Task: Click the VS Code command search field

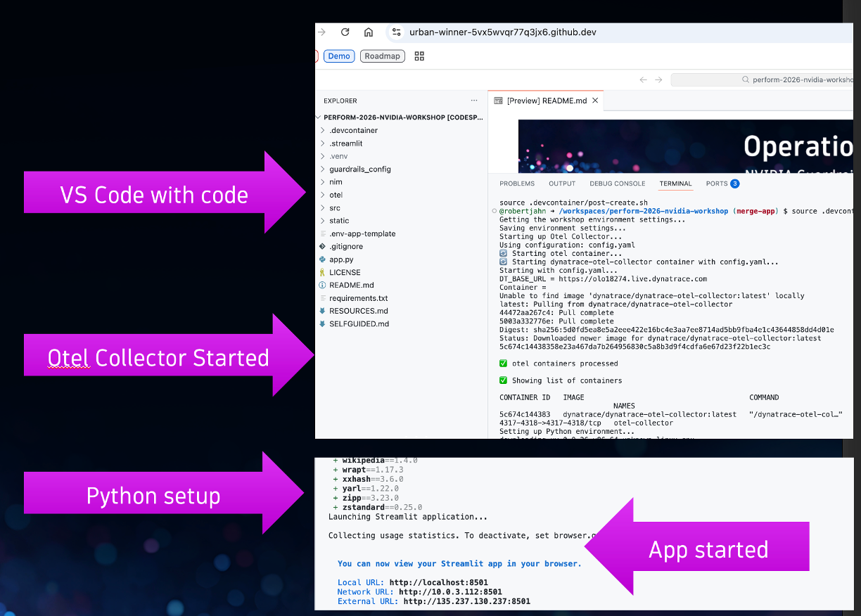Action: coord(762,80)
